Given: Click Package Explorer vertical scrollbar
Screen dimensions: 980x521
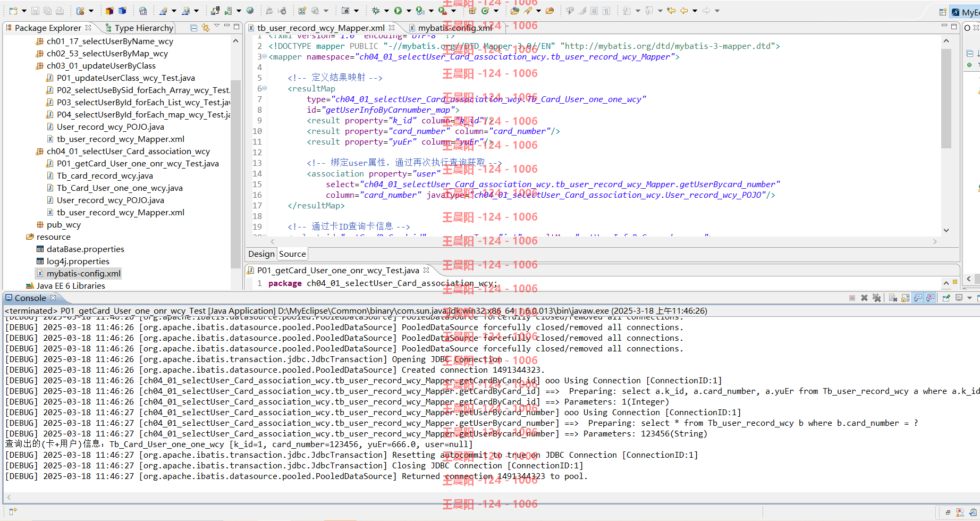Looking at the screenshot, I should pos(235,175).
